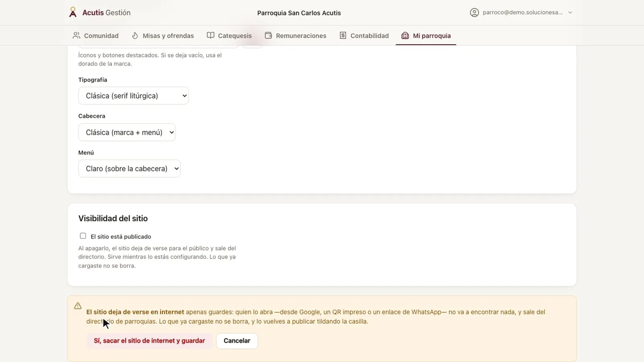Viewport: 644px width, 362px height.
Task: Click the warning triangle icon
Action: (x=78, y=306)
